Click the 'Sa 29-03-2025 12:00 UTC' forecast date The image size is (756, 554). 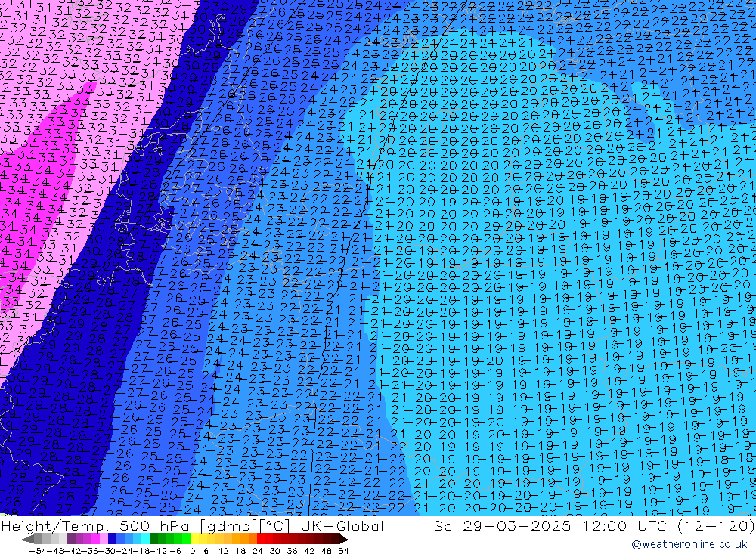[551, 525]
